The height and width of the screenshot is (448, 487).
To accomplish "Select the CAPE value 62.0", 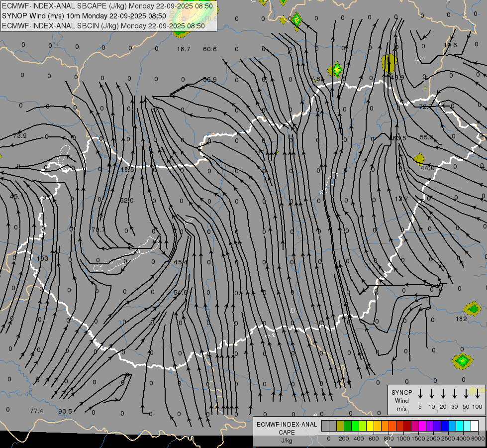I will tap(127, 201).
